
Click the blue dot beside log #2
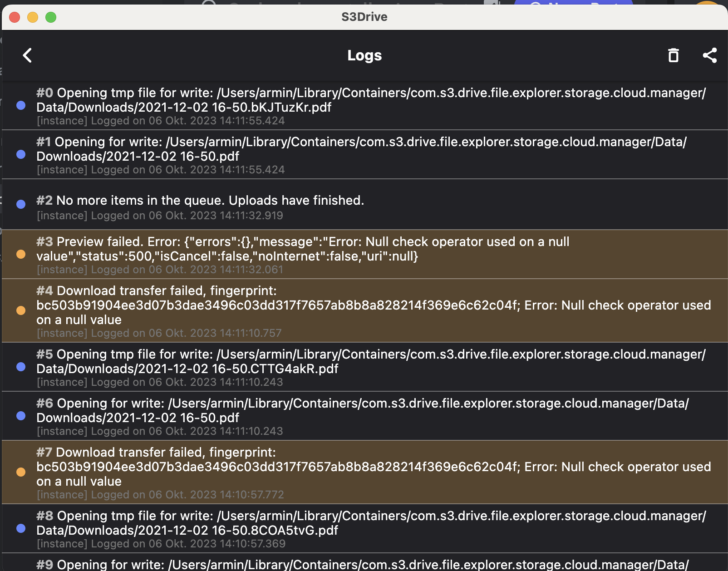coord(21,204)
